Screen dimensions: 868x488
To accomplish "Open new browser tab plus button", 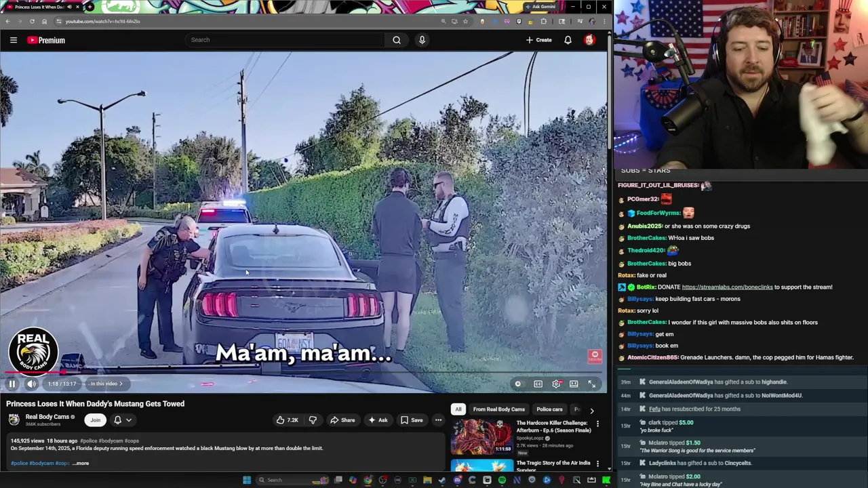I will (x=90, y=7).
